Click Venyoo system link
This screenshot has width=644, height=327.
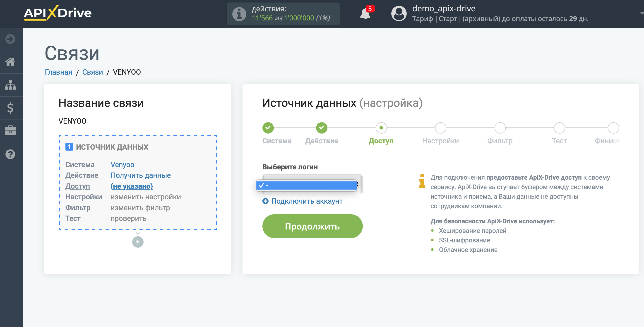[123, 164]
